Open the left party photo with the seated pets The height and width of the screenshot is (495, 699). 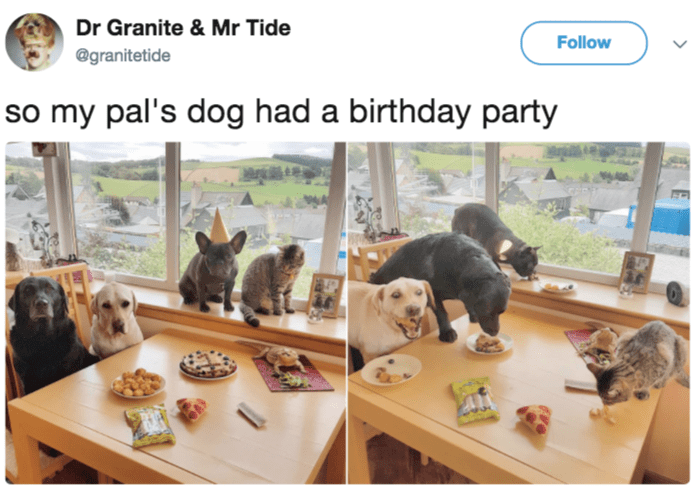176,313
